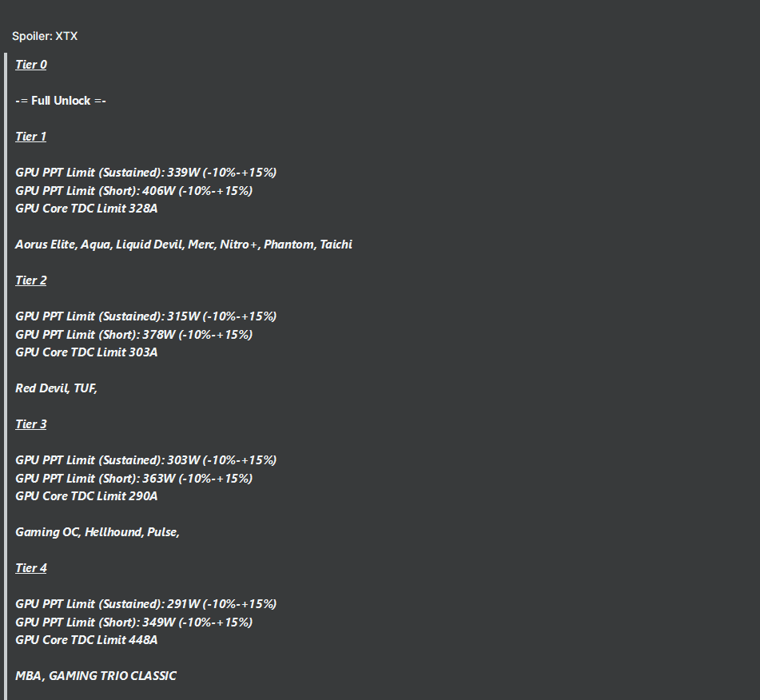Click the spoiler block's left border bar
The width and height of the screenshot is (760, 700).
coord(6,376)
